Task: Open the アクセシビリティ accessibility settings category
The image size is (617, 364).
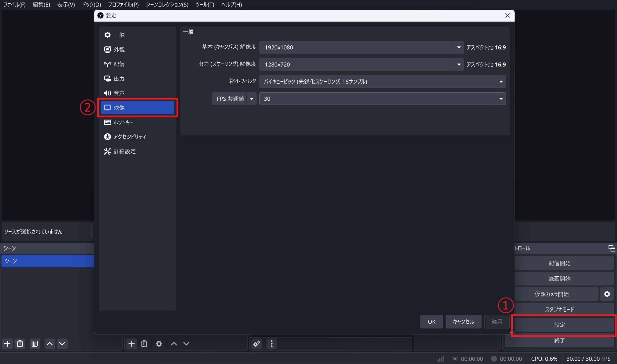Action: coord(137,137)
